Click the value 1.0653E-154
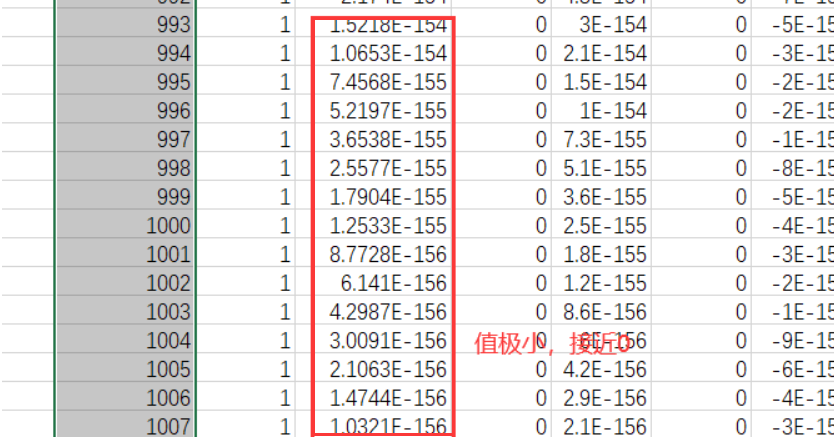 point(388,53)
